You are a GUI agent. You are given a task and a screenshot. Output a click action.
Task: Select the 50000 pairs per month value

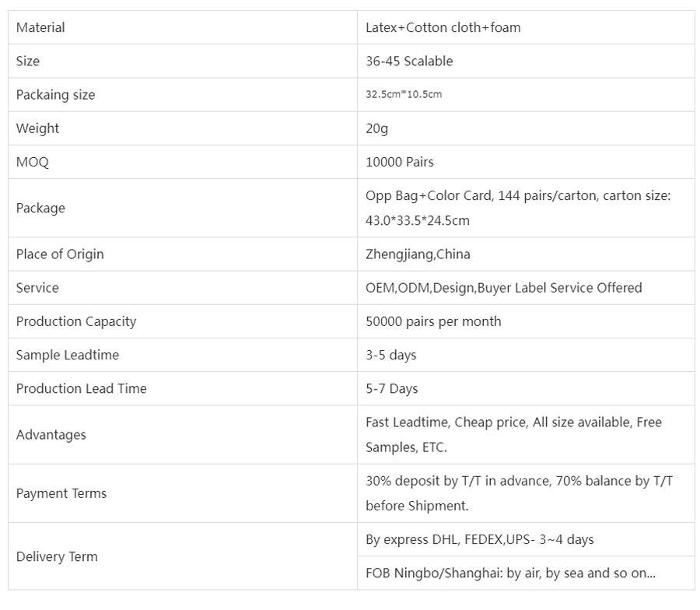433,321
